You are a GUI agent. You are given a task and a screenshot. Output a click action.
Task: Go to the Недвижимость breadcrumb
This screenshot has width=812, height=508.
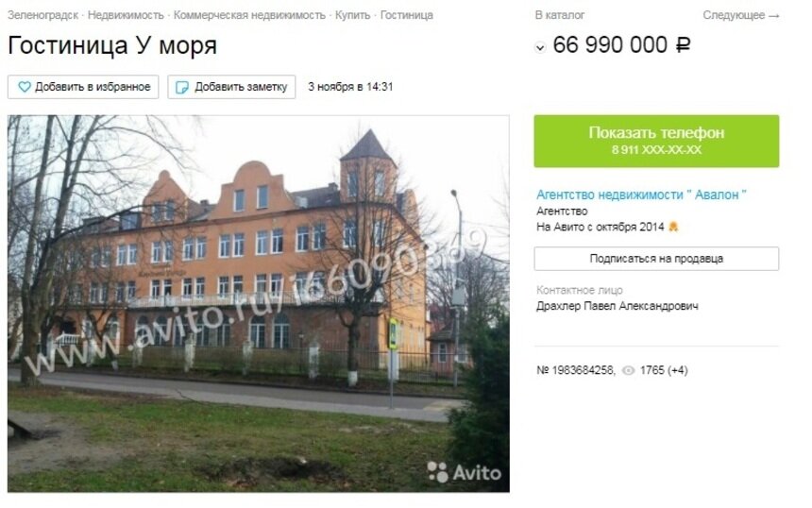coord(126,15)
